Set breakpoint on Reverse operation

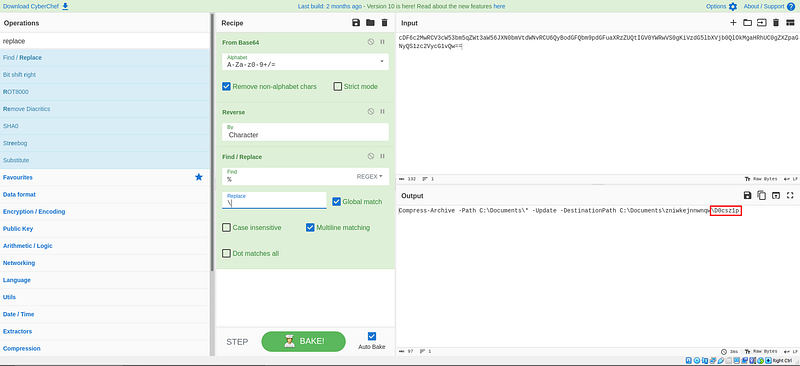(x=382, y=111)
